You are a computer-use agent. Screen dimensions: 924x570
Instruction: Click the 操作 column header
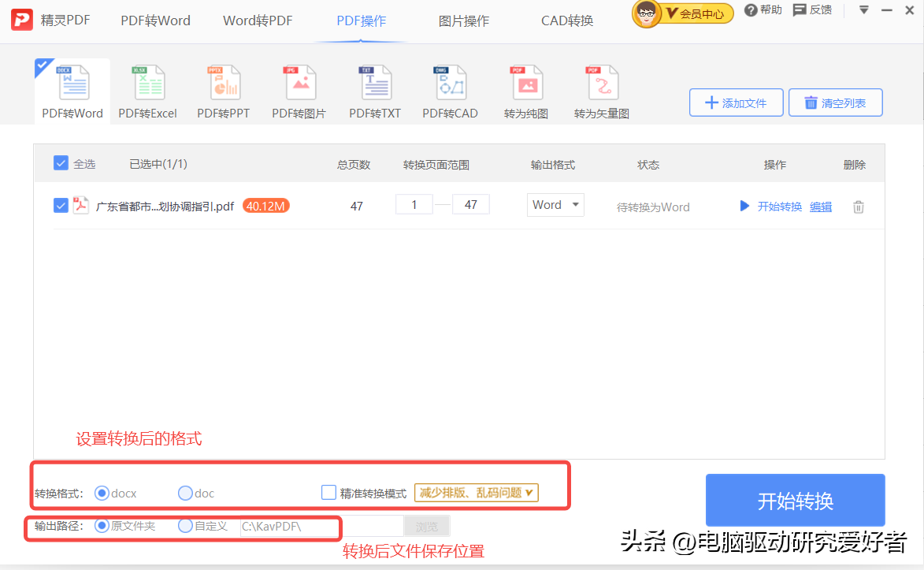[775, 165]
